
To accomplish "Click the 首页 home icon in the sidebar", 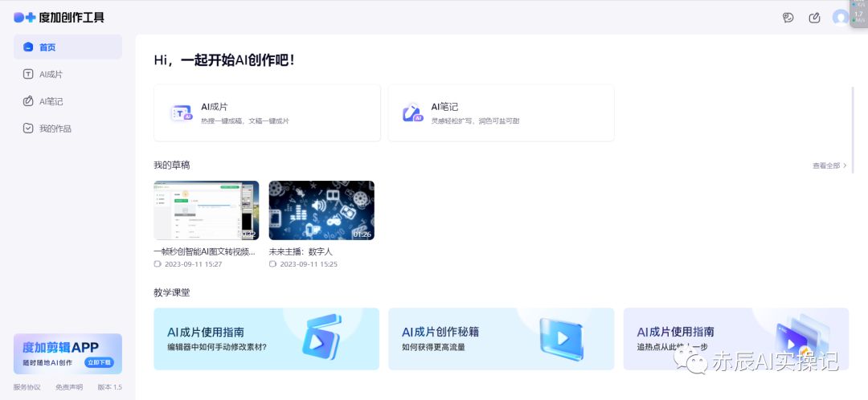I will coord(27,47).
